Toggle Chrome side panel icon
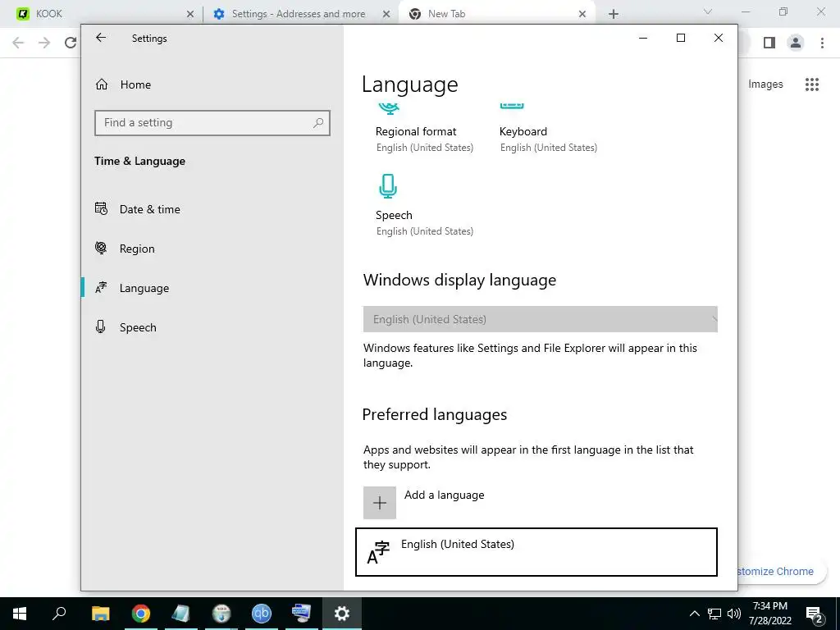This screenshot has width=840, height=630. coord(769,43)
